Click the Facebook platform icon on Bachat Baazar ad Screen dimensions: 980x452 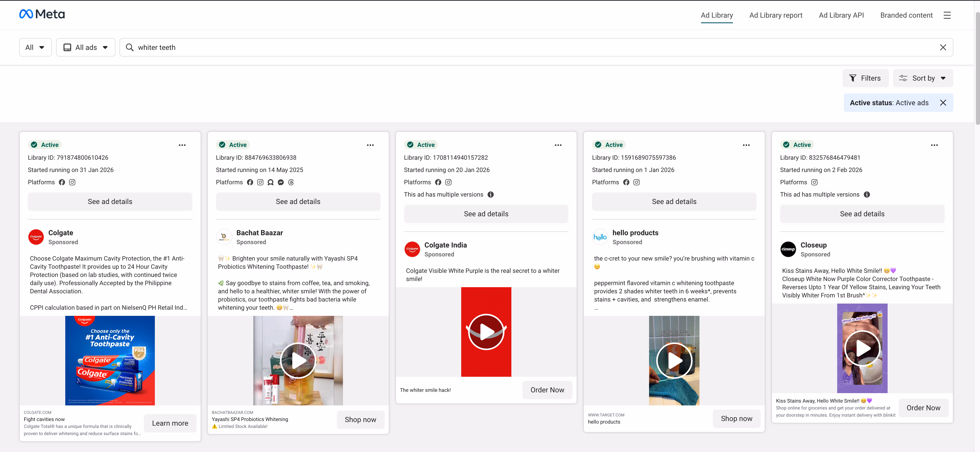click(x=250, y=182)
